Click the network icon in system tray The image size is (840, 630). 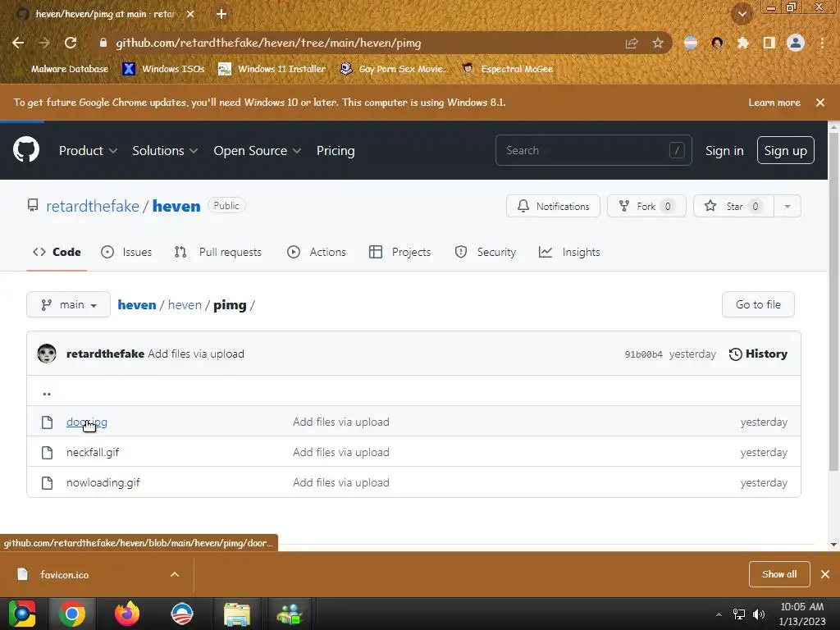click(739, 614)
